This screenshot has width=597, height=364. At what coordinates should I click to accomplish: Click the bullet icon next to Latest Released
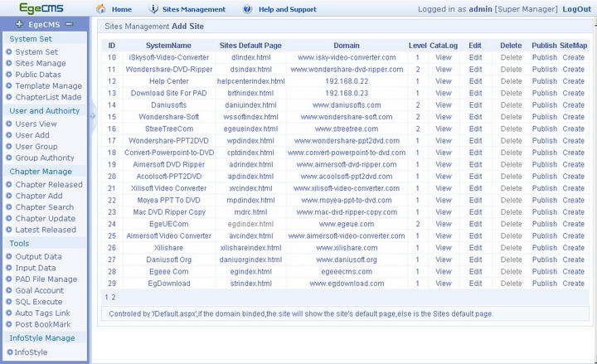9,230
